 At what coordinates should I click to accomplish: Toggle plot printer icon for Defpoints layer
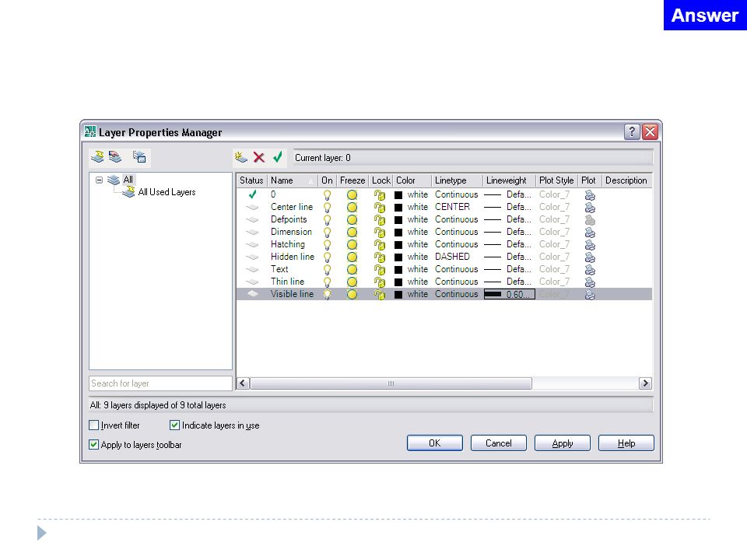[590, 220]
